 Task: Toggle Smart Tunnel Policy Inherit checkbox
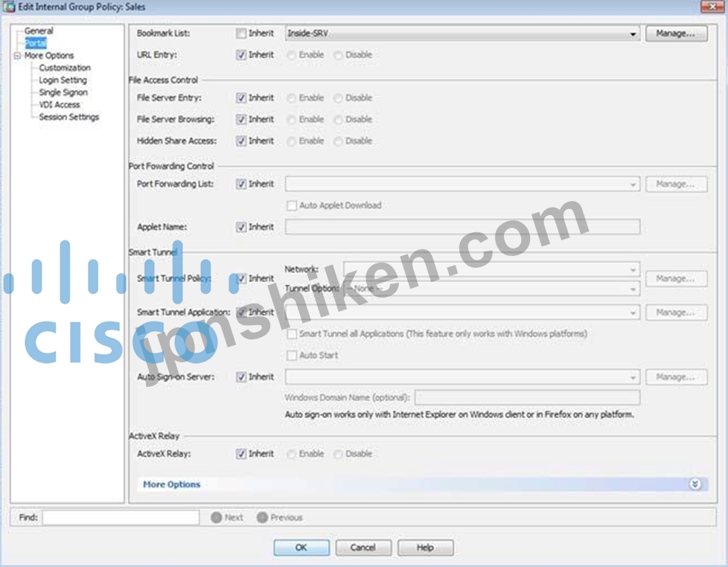coord(241,278)
